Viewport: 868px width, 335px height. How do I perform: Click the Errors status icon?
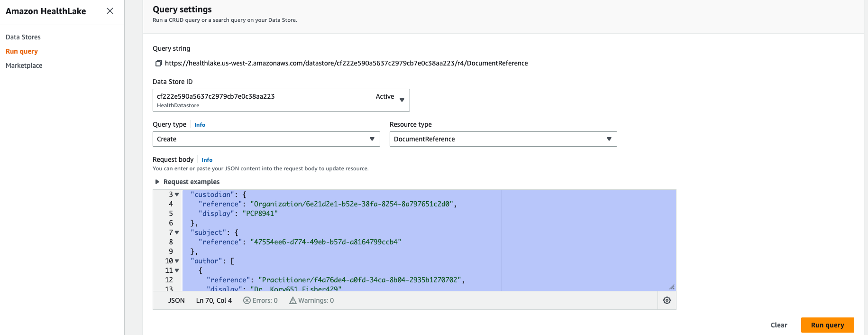pyautogui.click(x=247, y=300)
